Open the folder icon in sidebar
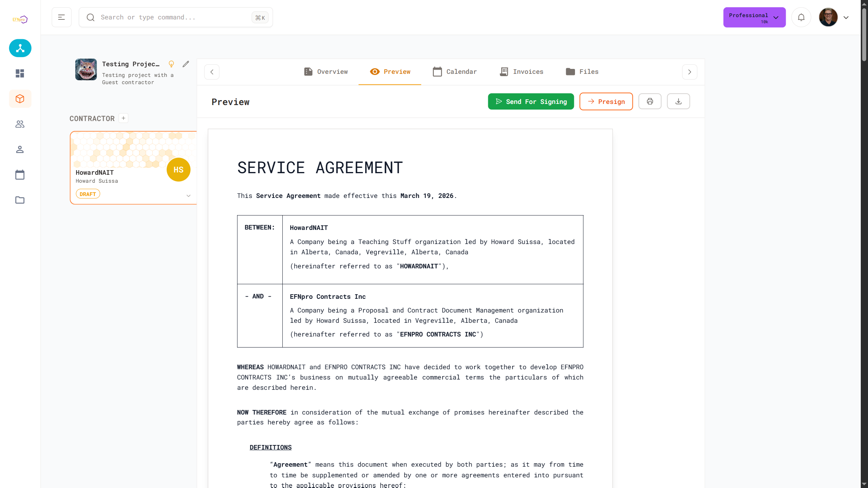The height and width of the screenshot is (488, 868). pyautogui.click(x=20, y=200)
